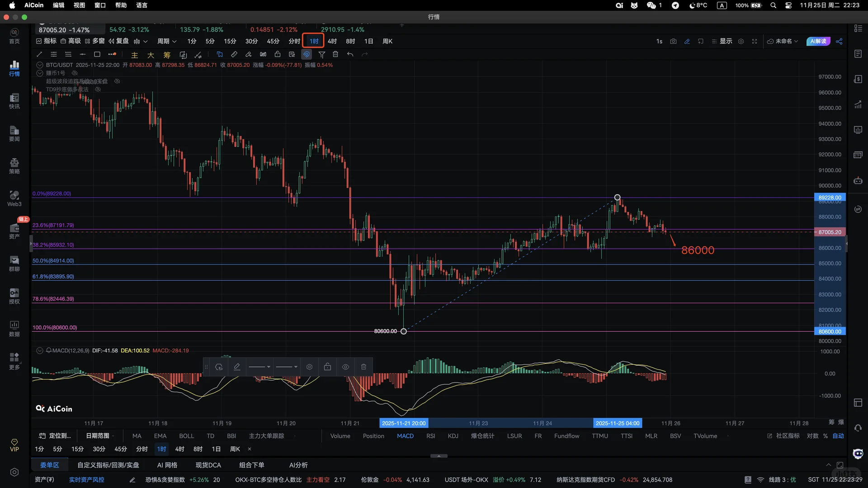This screenshot has width=868, height=488.
Task: Open the 自定义指标/回测/实盘 tab
Action: [x=108, y=465]
